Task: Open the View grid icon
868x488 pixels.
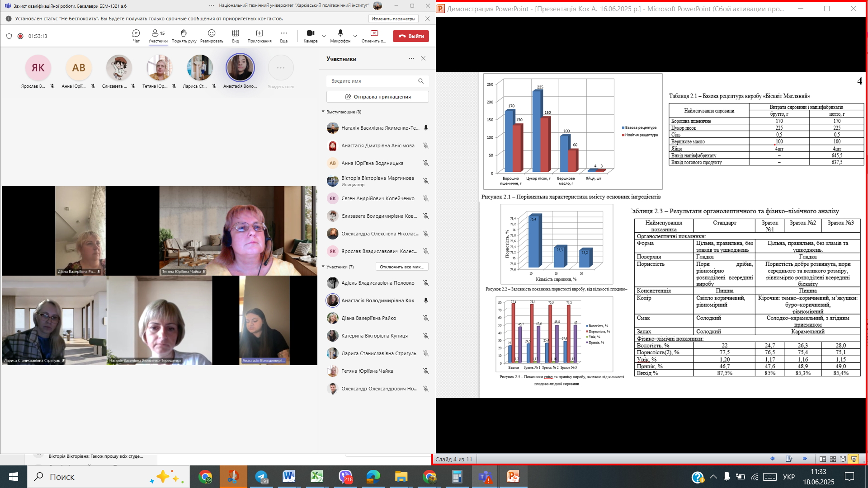Action: (x=236, y=33)
